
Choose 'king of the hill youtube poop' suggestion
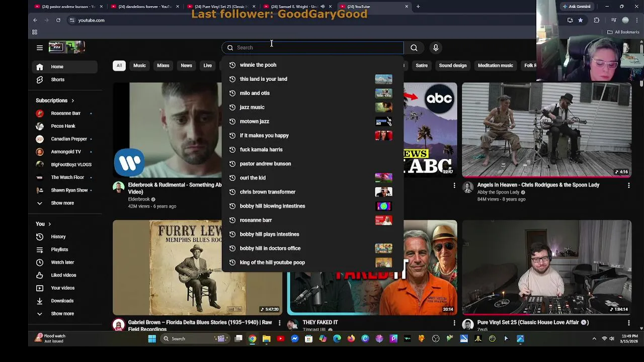tap(312, 262)
